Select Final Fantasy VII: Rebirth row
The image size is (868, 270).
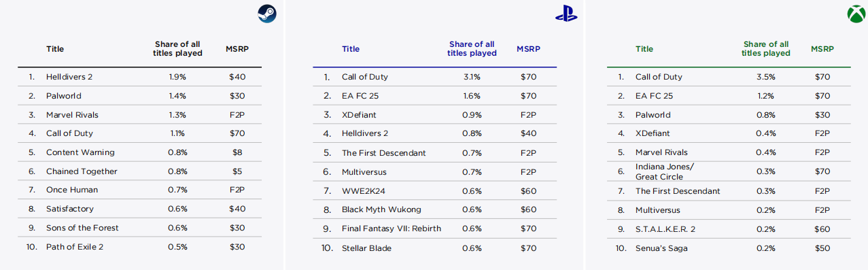point(434,229)
